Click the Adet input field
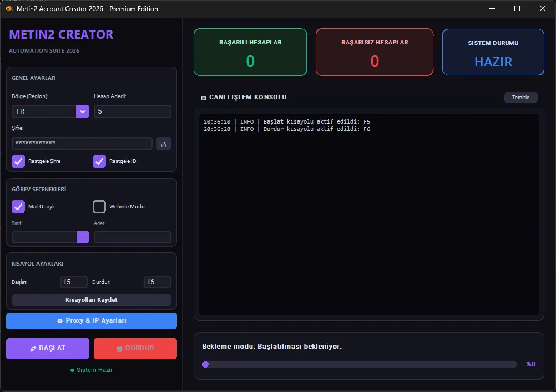The image size is (556, 392). 133,237
